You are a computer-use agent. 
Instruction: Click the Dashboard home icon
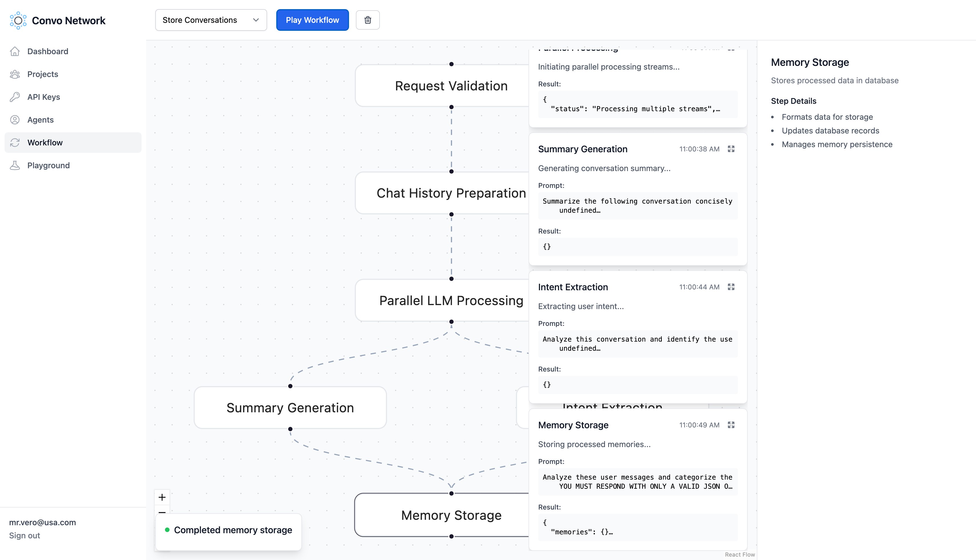pos(15,51)
